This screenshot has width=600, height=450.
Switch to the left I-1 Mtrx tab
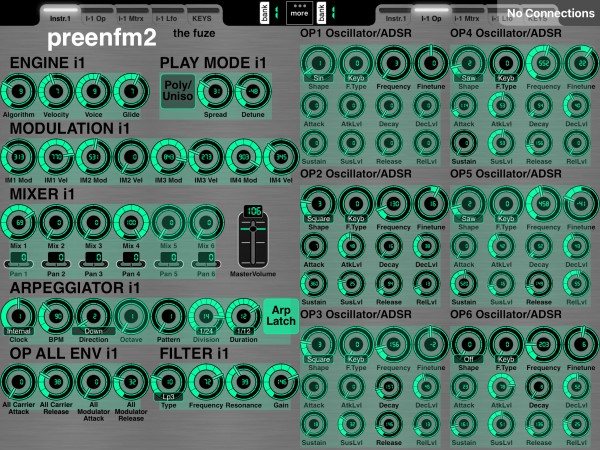pyautogui.click(x=131, y=15)
